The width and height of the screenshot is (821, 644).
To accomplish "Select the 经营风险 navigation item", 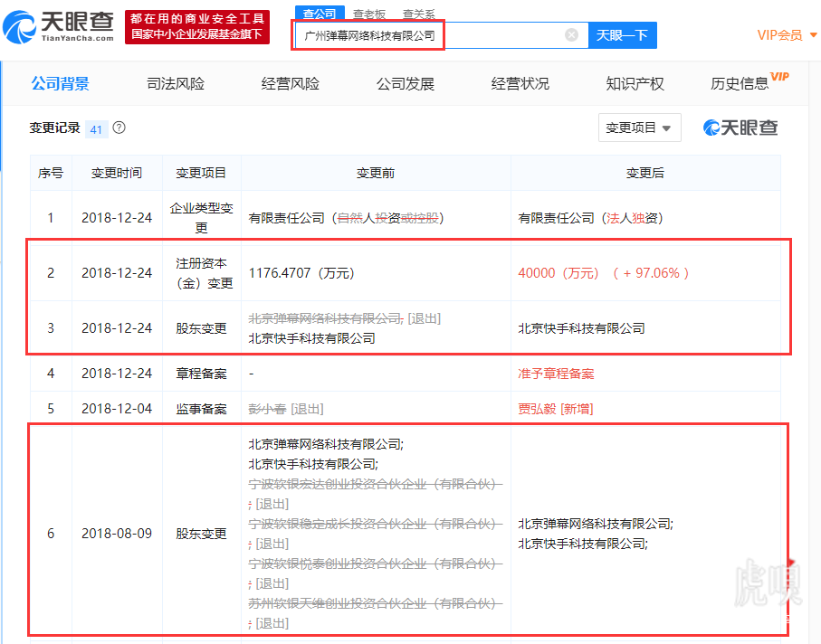I will (x=290, y=82).
